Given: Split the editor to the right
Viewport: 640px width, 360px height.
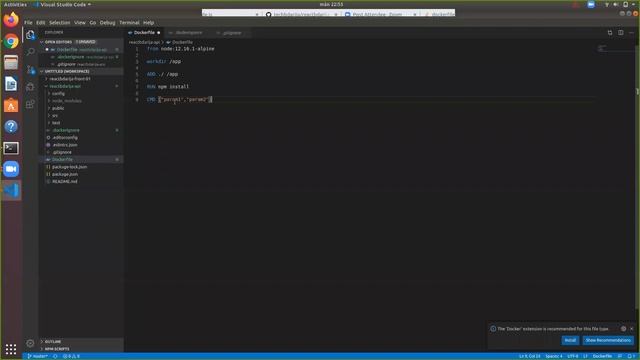Looking at the screenshot, I should 620,33.
